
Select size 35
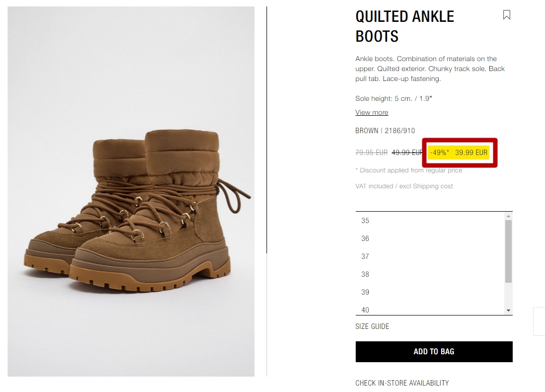[x=430, y=221]
